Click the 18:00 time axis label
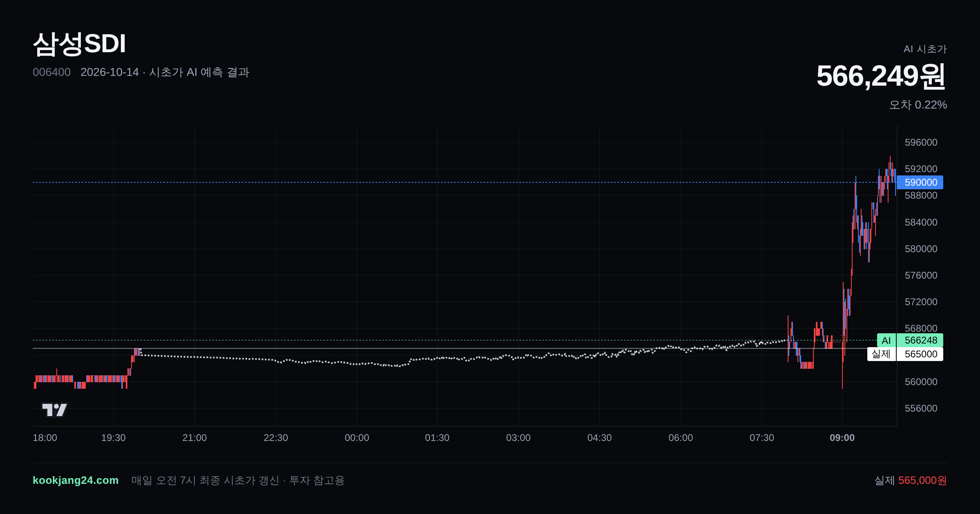 (x=45, y=438)
